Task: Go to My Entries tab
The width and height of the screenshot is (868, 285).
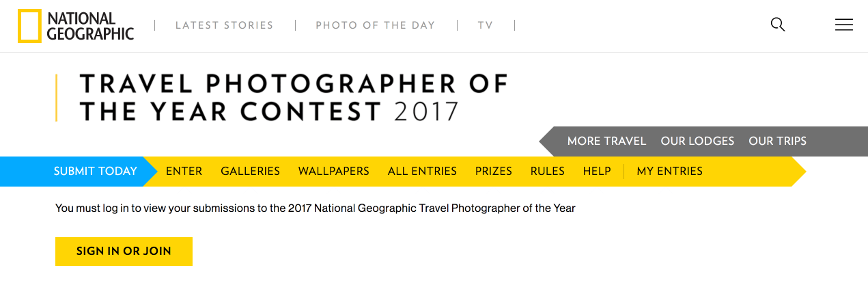Action: pyautogui.click(x=669, y=172)
